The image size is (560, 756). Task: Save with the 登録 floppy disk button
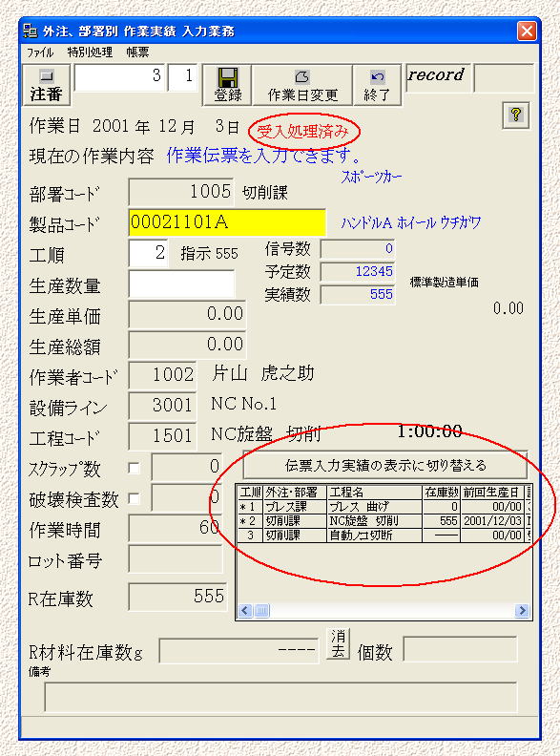point(227,85)
